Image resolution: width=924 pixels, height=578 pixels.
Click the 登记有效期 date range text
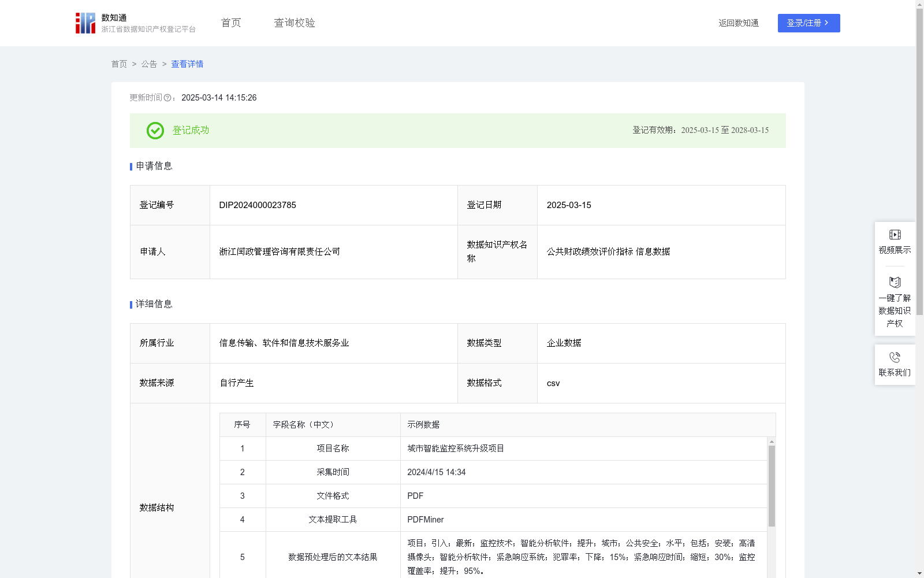coord(701,131)
